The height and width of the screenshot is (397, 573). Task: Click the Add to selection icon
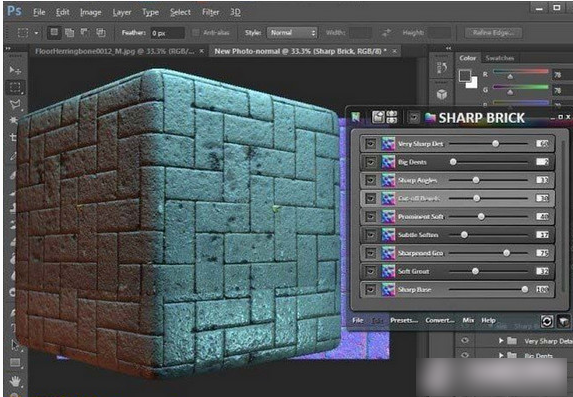(69, 33)
